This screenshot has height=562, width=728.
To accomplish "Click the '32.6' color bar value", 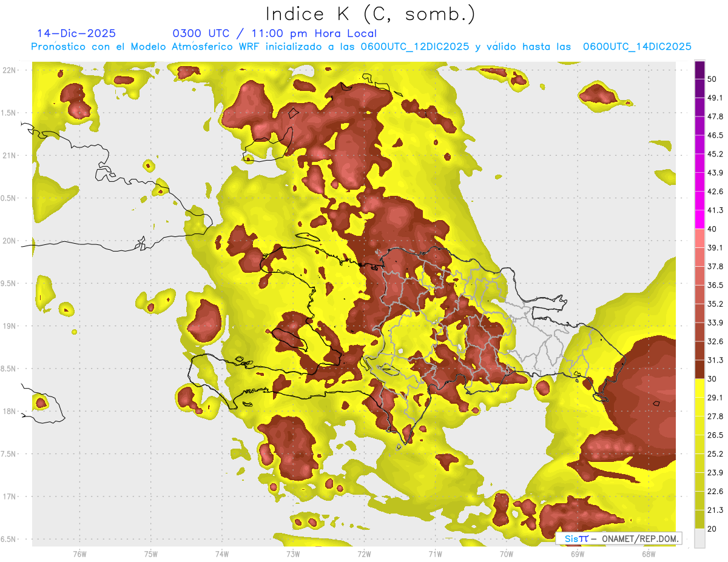I will (715, 341).
